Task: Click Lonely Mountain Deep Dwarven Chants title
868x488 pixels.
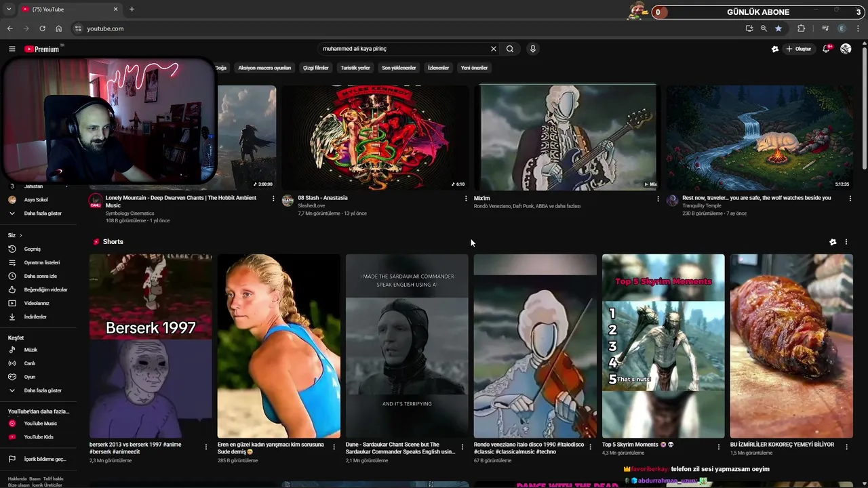Action: [x=181, y=201]
